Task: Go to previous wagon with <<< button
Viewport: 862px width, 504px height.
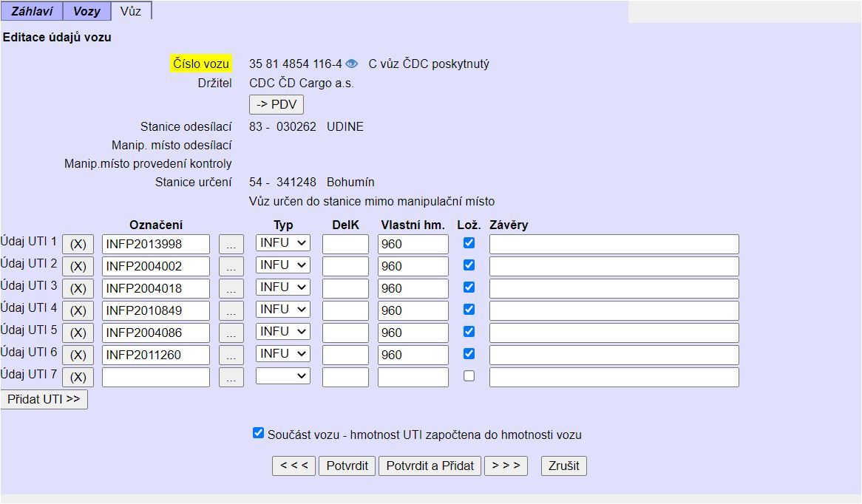Action: pos(293,466)
